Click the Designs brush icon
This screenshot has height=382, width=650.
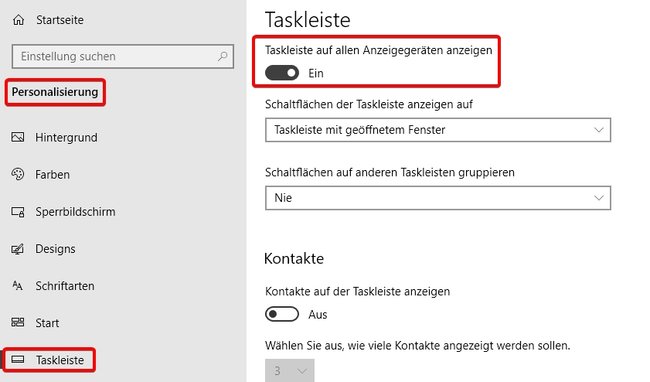[17, 249]
